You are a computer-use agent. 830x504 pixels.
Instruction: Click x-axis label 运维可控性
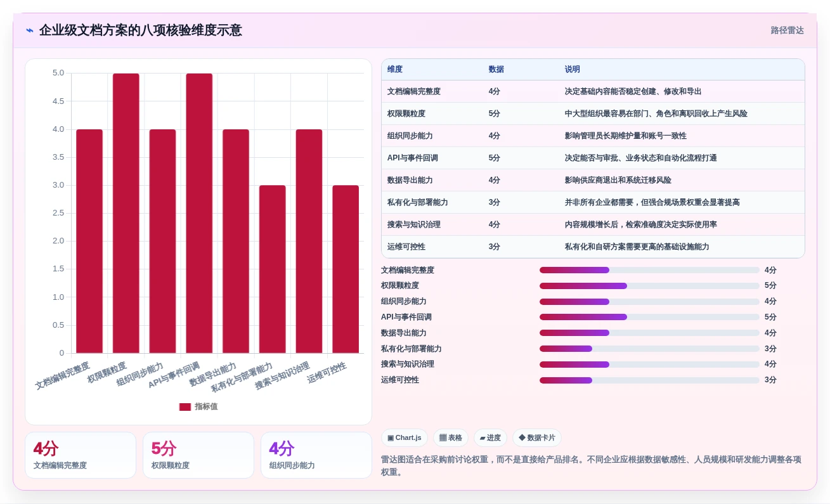click(327, 373)
